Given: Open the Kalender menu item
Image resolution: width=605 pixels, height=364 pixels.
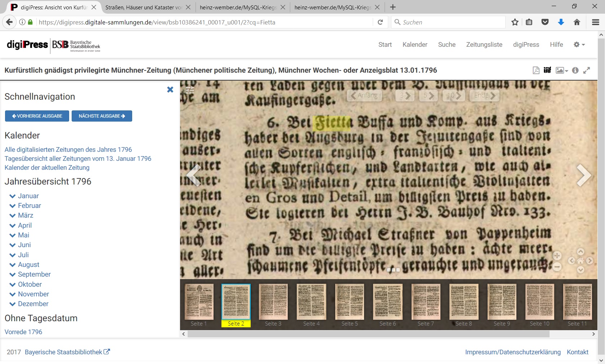Looking at the screenshot, I should [415, 45].
